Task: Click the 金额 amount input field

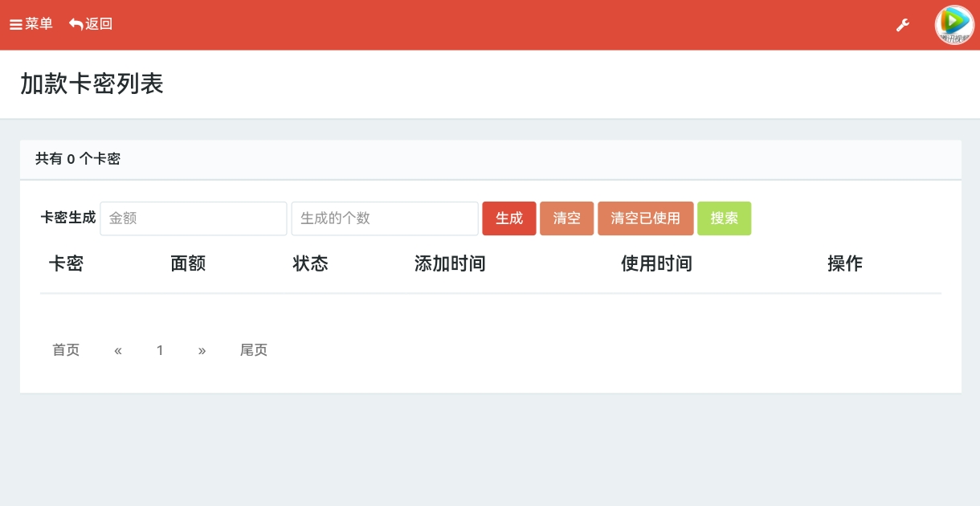Action: click(x=193, y=218)
